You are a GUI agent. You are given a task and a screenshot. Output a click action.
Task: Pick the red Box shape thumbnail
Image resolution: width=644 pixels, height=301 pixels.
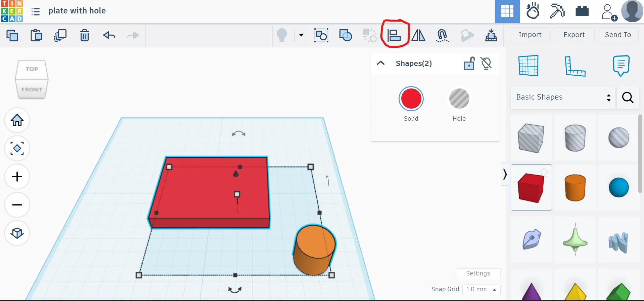point(531,187)
